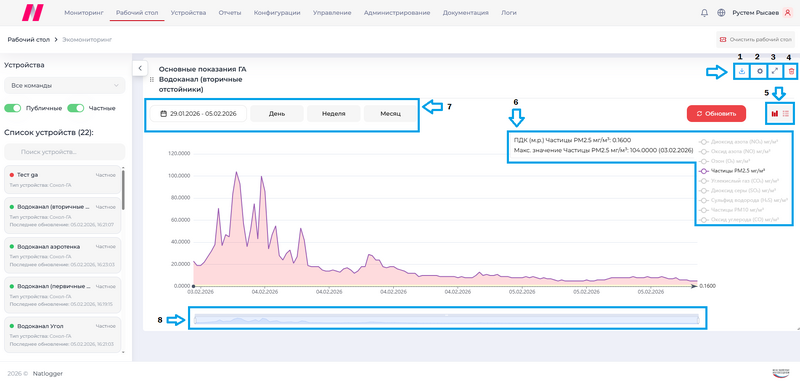Image resolution: width=800 pixels, height=384 pixels.
Task: Switch to bar chart view icon
Action: click(x=774, y=114)
